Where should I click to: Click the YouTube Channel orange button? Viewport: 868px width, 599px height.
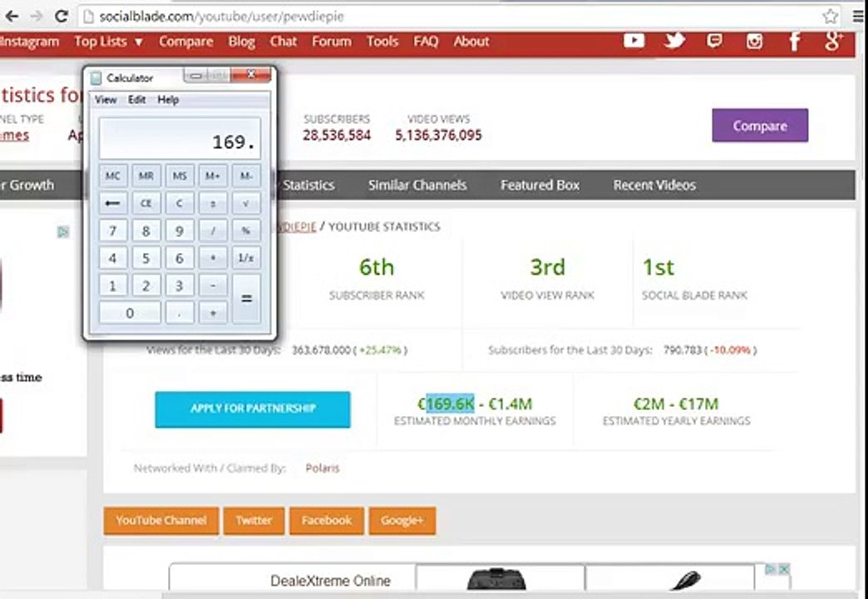tap(161, 520)
